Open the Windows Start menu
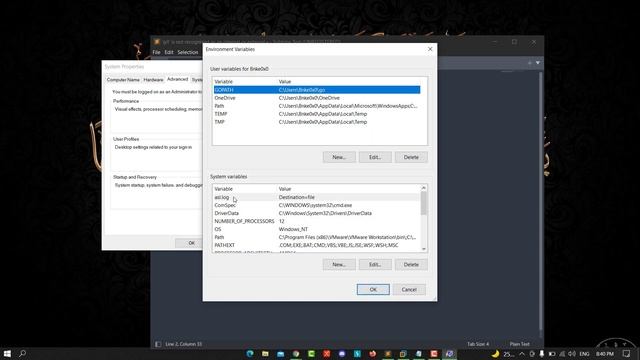640x360 pixels. pyautogui.click(x=7, y=353)
